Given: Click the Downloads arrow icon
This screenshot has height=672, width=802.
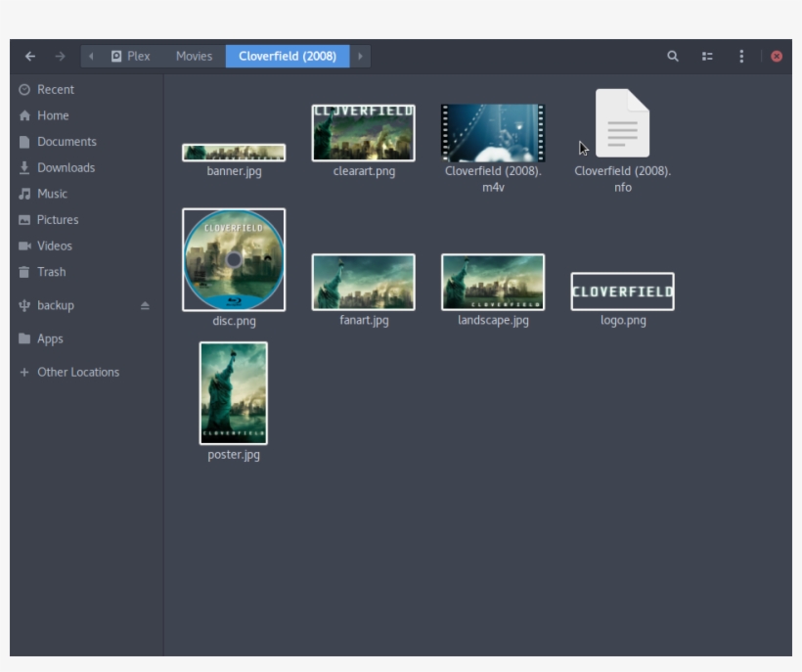Looking at the screenshot, I should [x=24, y=167].
